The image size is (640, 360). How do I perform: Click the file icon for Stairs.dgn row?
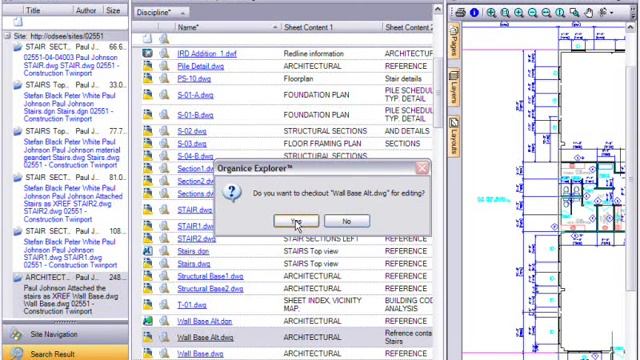(147, 251)
